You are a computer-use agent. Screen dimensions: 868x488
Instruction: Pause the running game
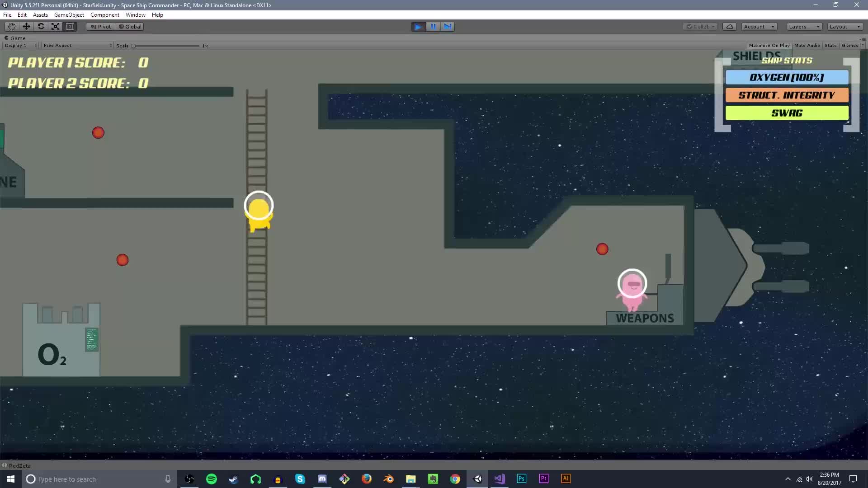(433, 27)
